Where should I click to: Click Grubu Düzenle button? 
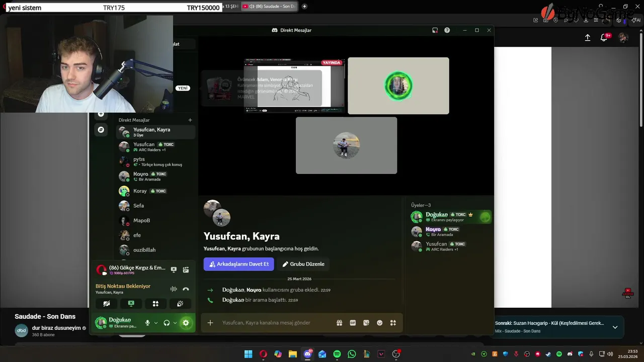303,264
